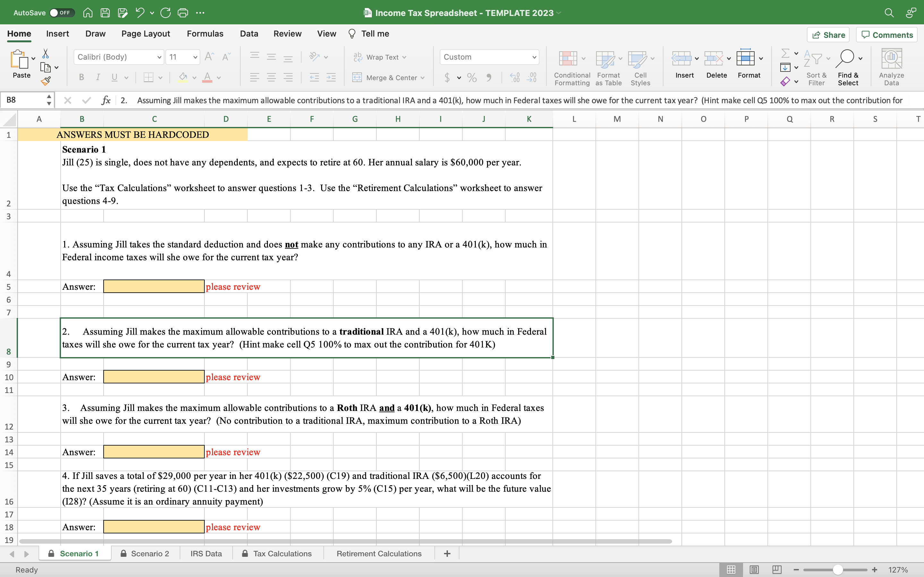924x577 pixels.
Task: Open the Comments panel
Action: [886, 34]
